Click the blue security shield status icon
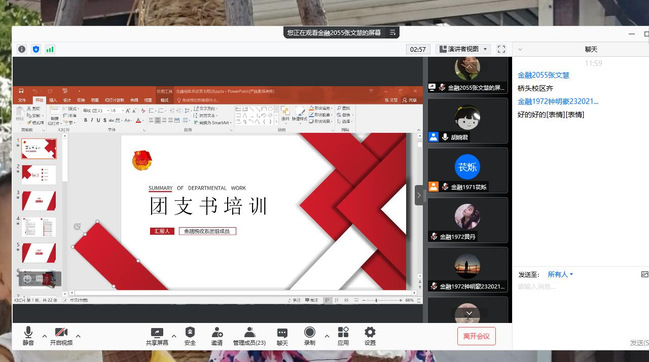Image resolution: width=649 pixels, height=362 pixels. click(x=36, y=49)
